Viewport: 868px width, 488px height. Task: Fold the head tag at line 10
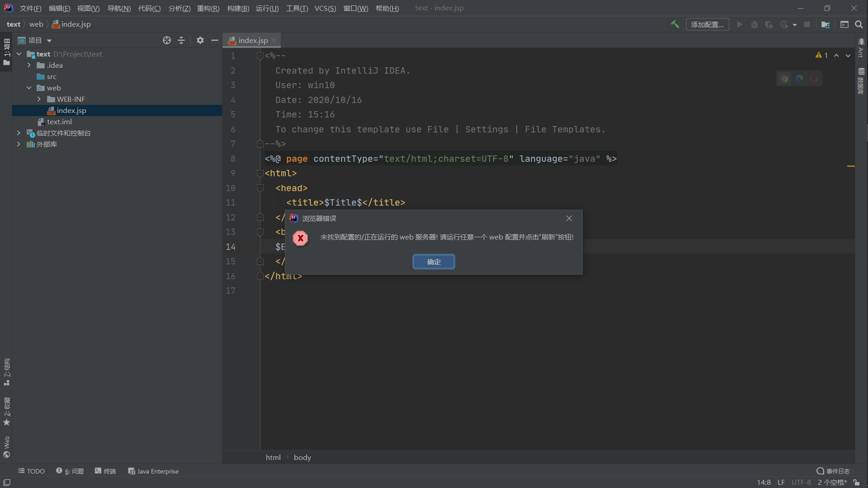(260, 188)
